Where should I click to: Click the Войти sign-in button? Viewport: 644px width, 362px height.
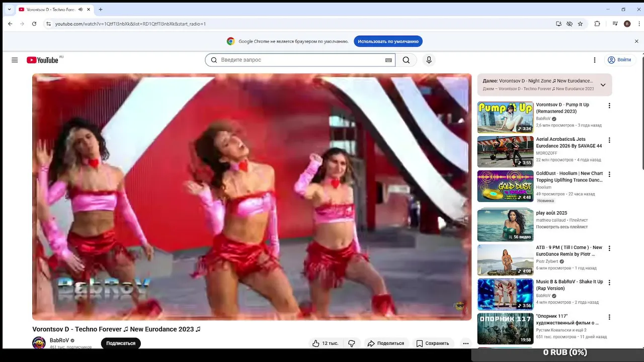[x=619, y=60]
